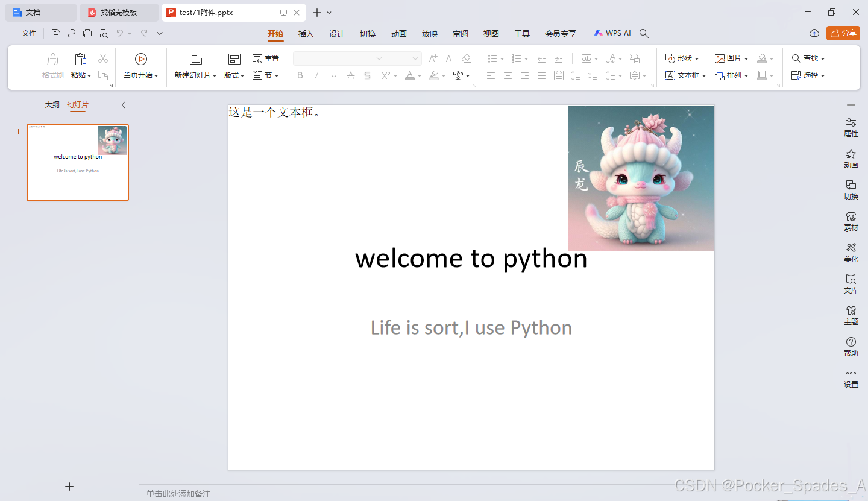Image resolution: width=868 pixels, height=501 pixels.
Task: Open 帮助 help in sidebar
Action: coord(851,347)
